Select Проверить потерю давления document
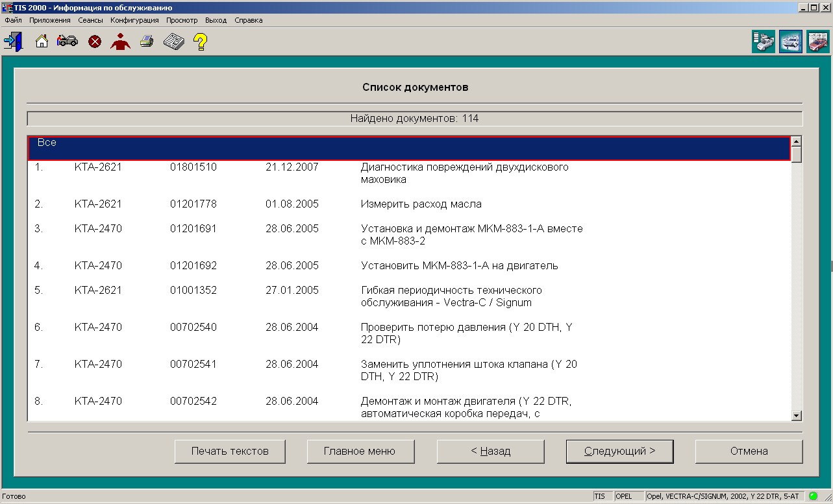 pos(466,333)
